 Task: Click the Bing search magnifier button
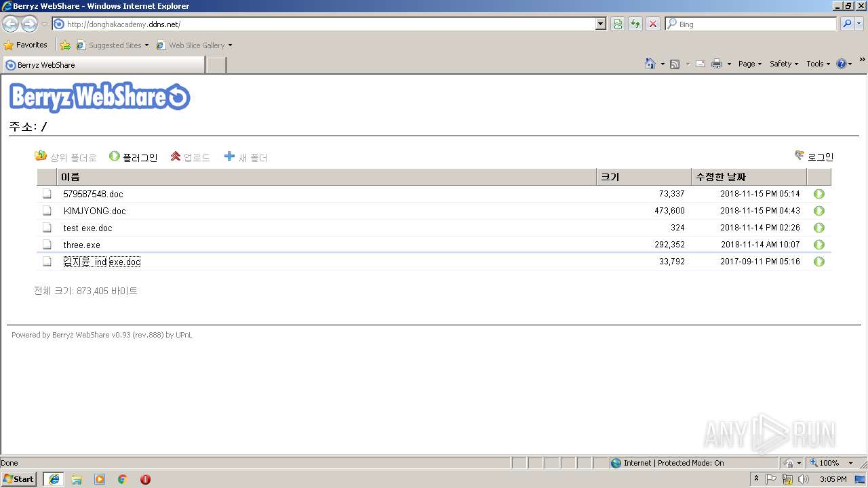coord(847,24)
